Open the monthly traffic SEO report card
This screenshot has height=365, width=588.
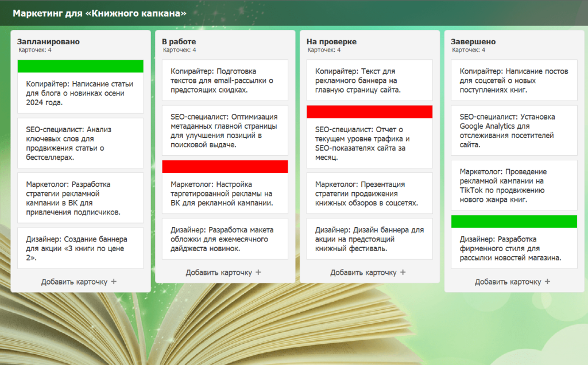[369, 137]
